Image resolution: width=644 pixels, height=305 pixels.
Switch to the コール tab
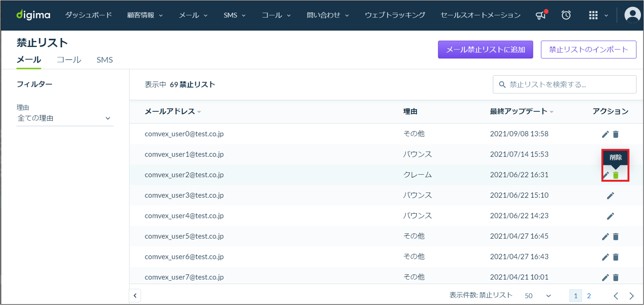[69, 60]
